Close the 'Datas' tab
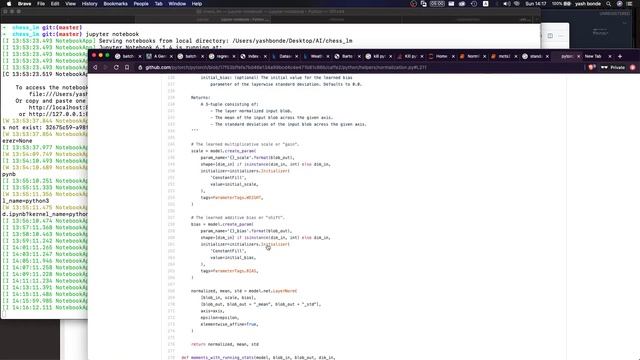 [297, 56]
